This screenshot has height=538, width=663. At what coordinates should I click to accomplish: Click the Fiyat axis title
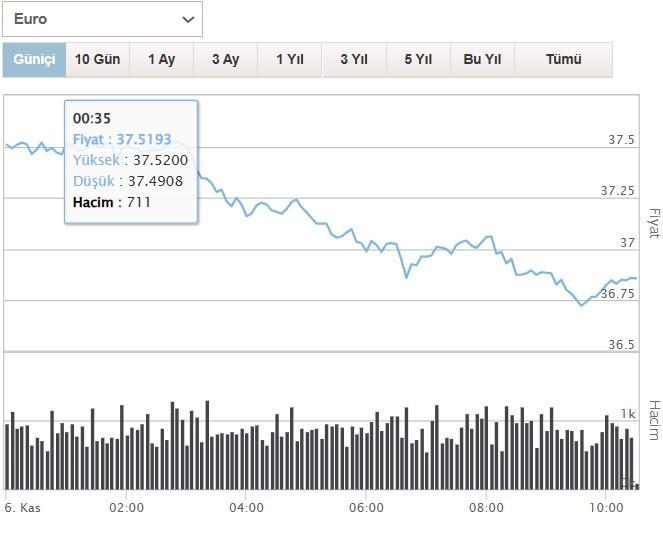654,223
